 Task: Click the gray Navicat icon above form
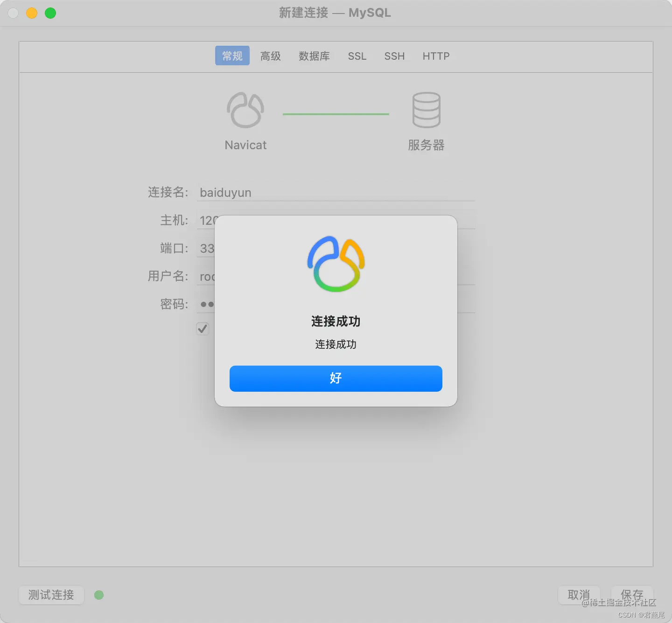245,110
